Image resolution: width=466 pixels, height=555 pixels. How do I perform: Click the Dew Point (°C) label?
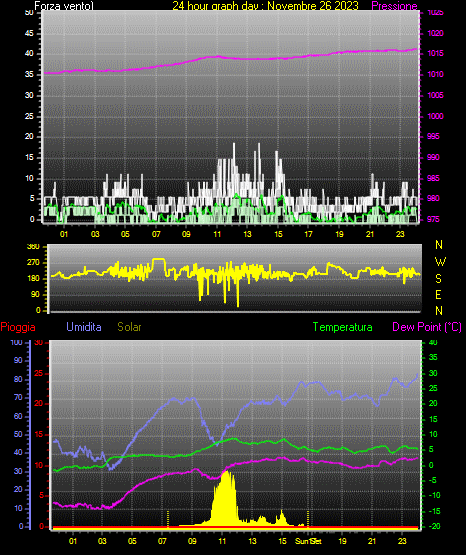click(427, 327)
